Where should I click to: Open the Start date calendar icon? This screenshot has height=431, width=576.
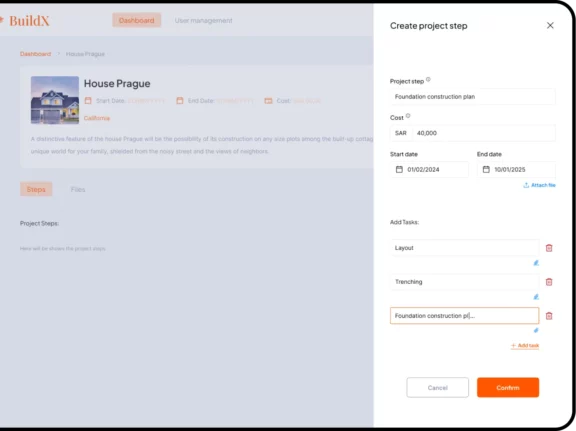click(399, 169)
